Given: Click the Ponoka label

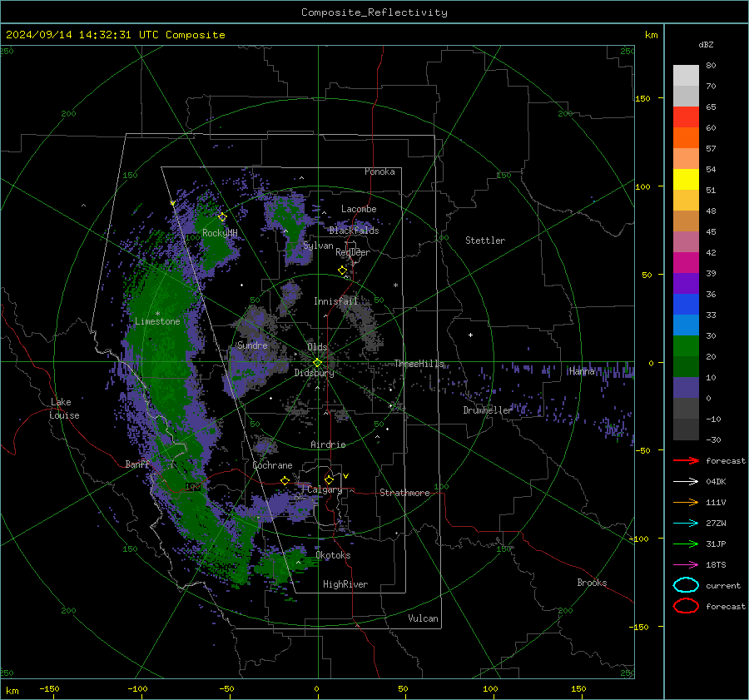Looking at the screenshot, I should point(379,171).
